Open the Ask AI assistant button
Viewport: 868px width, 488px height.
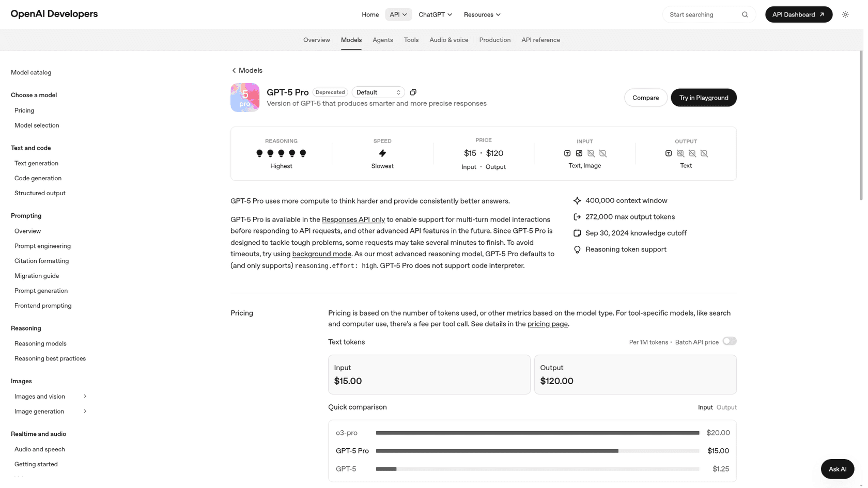pyautogui.click(x=838, y=469)
